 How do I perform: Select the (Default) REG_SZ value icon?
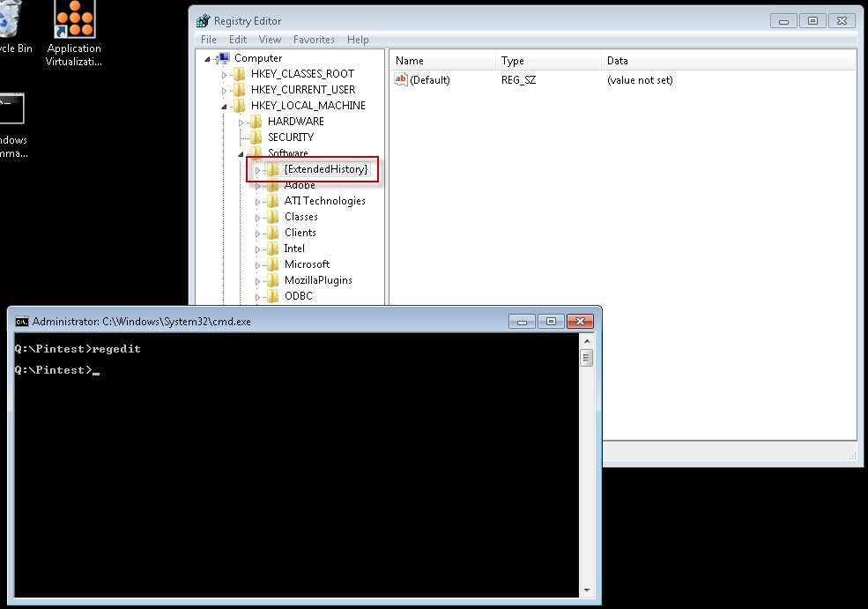[x=401, y=80]
